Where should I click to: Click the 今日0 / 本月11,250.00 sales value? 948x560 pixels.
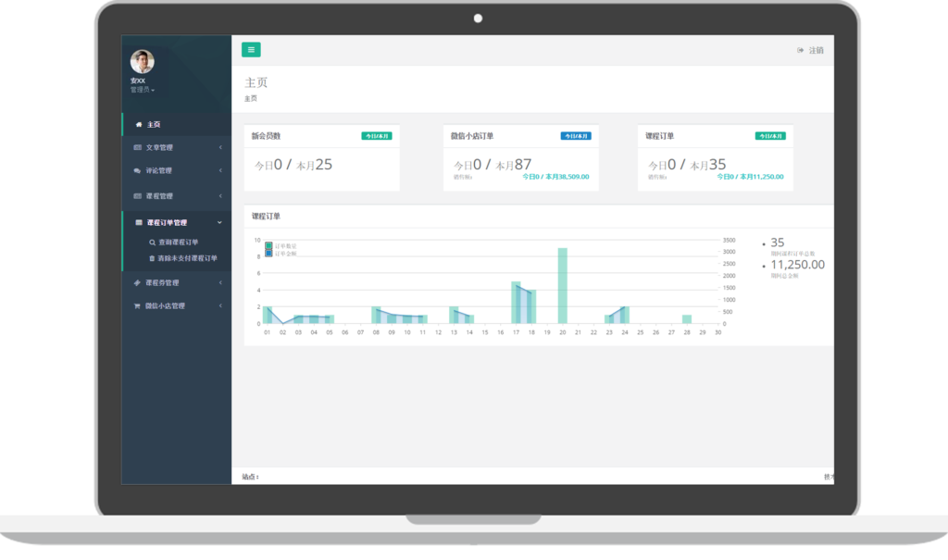coord(750,177)
